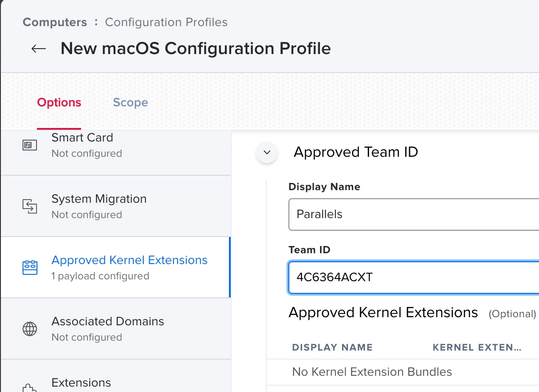The height and width of the screenshot is (392, 539).
Task: Click the KERNEL EXTEN... column header
Action: point(477,347)
